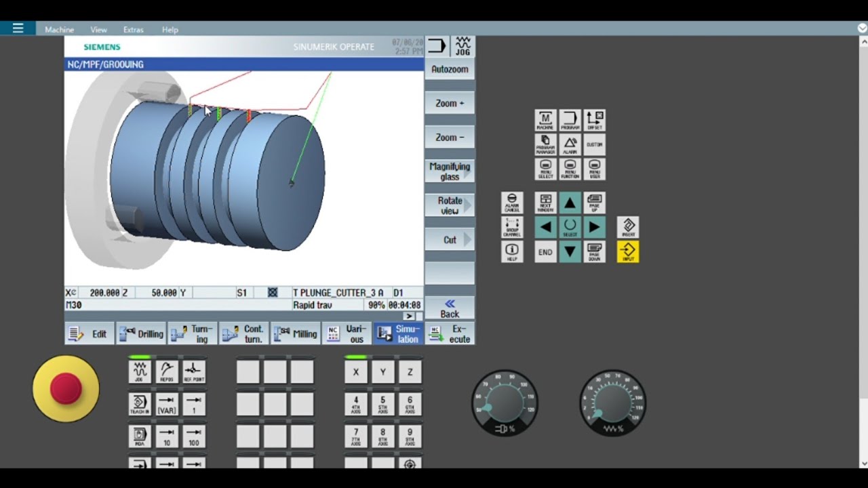
Task: Open the Edit softkey
Action: [90, 333]
